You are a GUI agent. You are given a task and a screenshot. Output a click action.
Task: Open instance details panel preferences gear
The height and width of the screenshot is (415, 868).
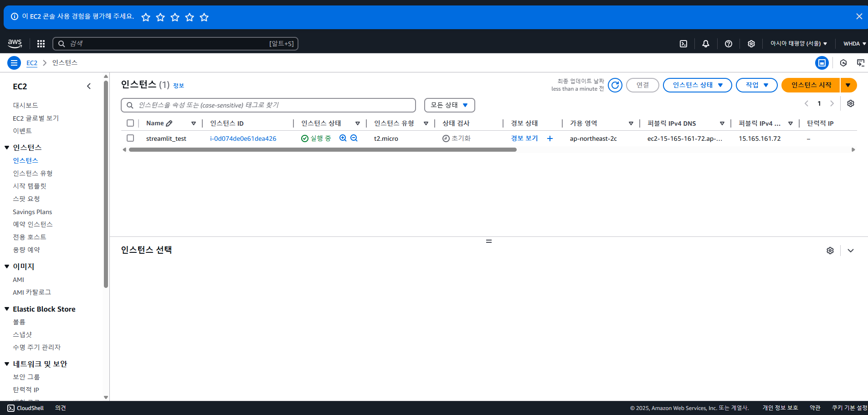point(830,251)
